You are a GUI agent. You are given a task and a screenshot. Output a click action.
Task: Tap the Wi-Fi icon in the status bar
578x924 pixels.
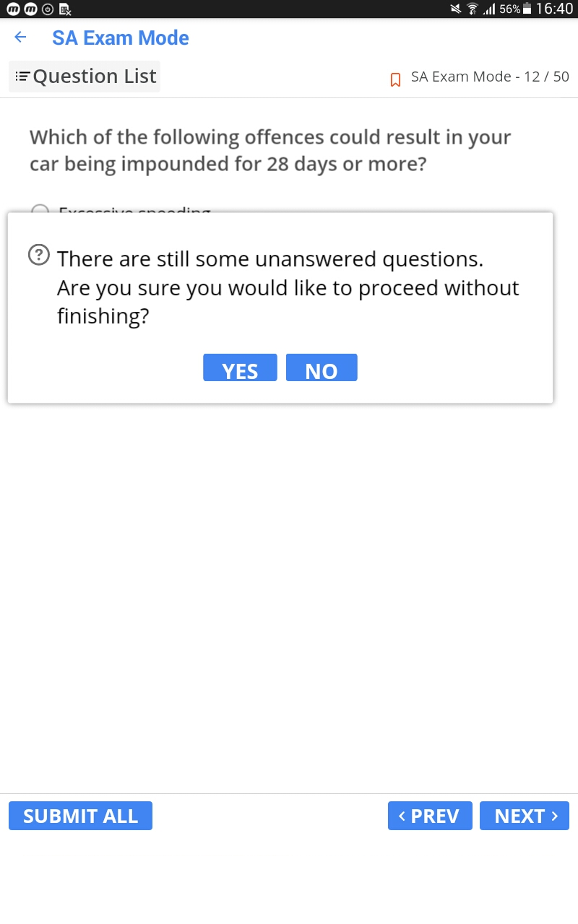coord(473,9)
